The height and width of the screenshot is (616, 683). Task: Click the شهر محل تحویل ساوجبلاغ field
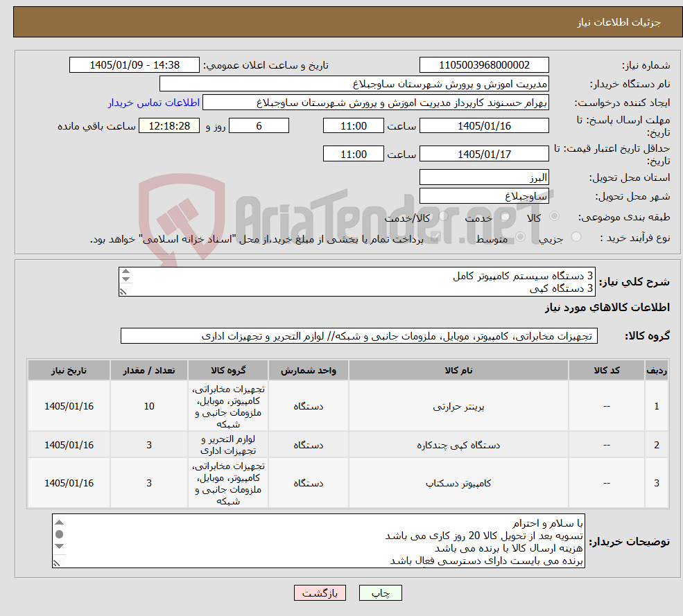pos(484,196)
